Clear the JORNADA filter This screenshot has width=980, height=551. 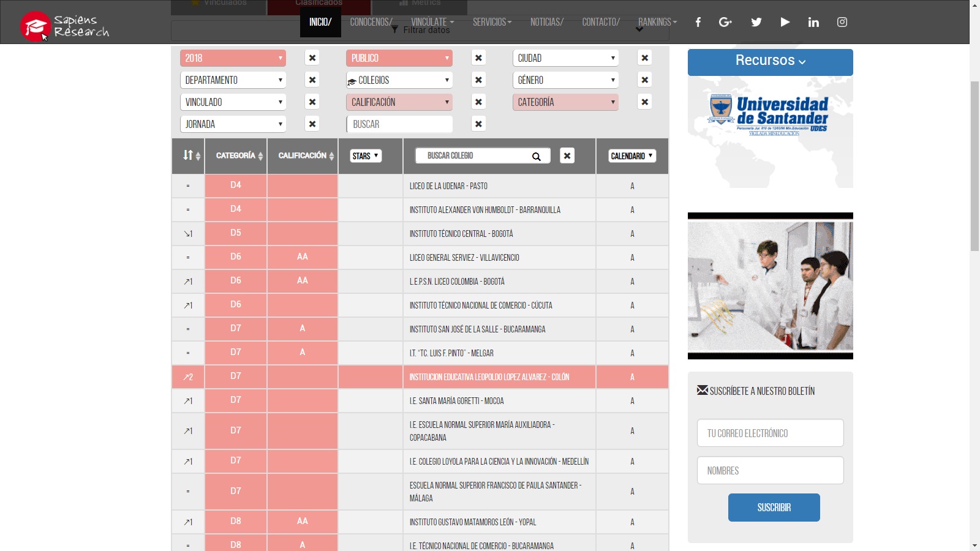[x=312, y=124]
